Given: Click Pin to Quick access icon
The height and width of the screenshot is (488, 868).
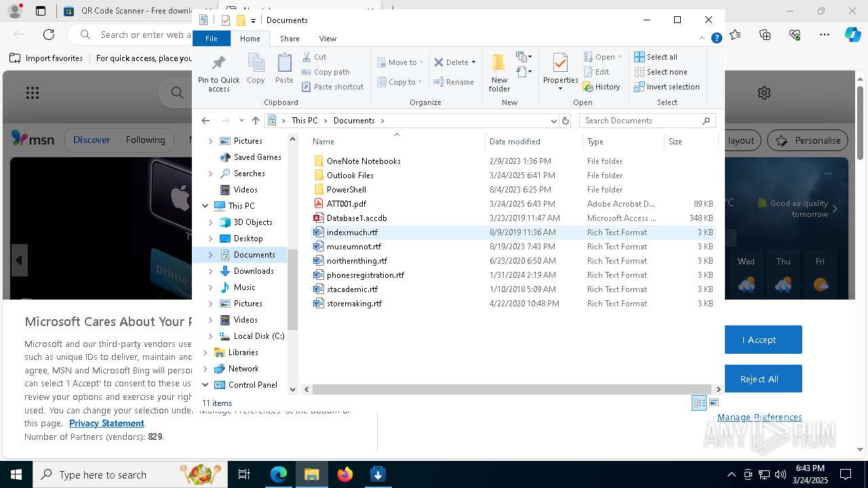Looking at the screenshot, I should 218,73.
